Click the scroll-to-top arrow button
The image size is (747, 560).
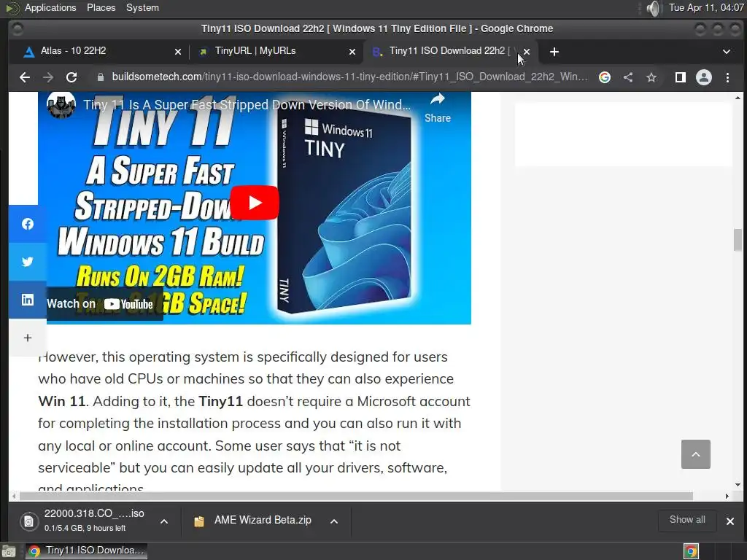point(695,454)
